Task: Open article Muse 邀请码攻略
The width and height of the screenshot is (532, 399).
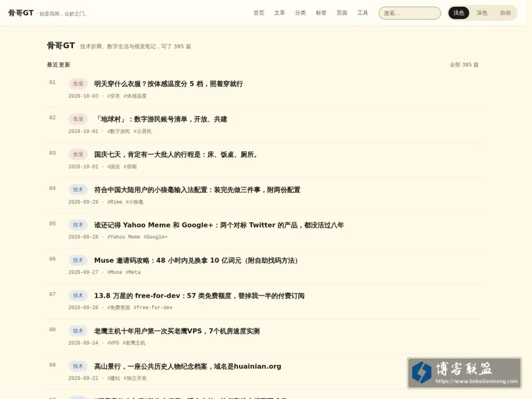Action: click(198, 260)
